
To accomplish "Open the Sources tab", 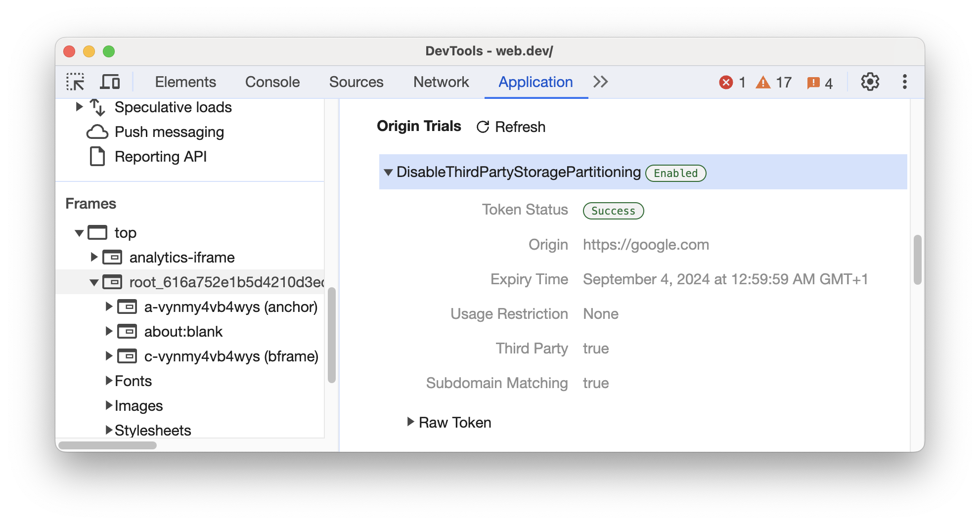I will [x=356, y=82].
